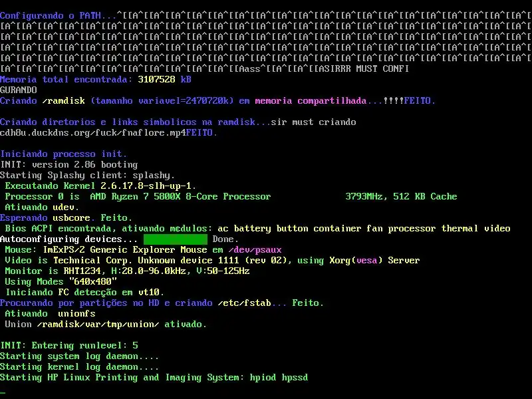Click 'INIT: version 2.86 booting' line

coord(69,164)
